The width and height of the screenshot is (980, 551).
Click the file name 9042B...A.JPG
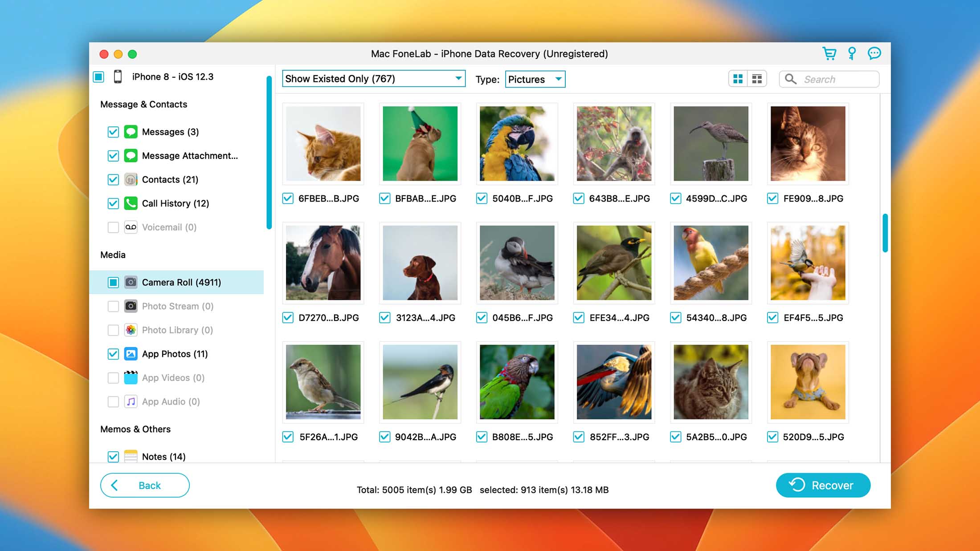pos(425,437)
